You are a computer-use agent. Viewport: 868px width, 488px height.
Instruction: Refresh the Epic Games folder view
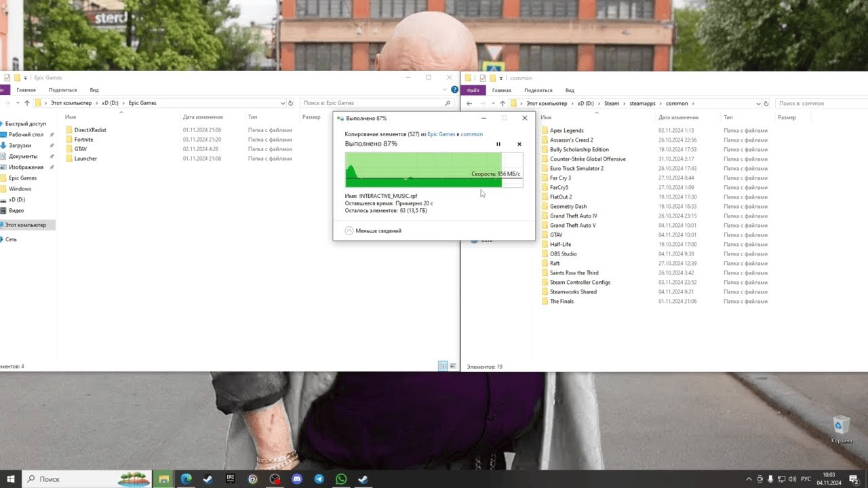pyautogui.click(x=291, y=104)
